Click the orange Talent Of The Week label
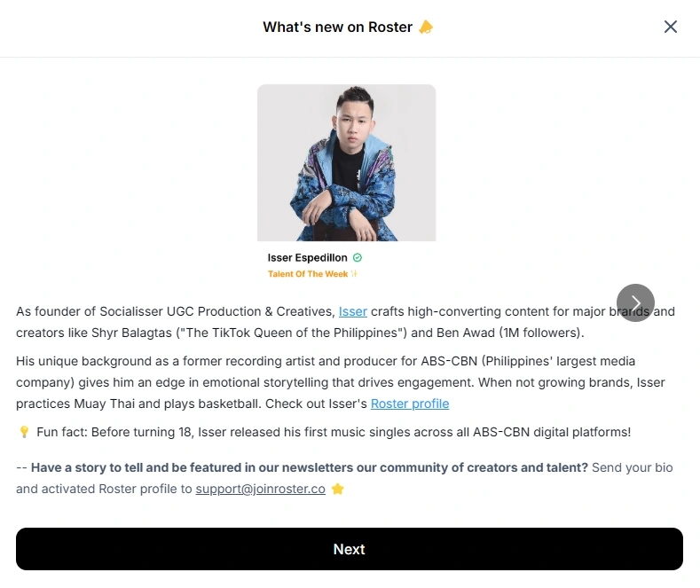 [x=308, y=274]
